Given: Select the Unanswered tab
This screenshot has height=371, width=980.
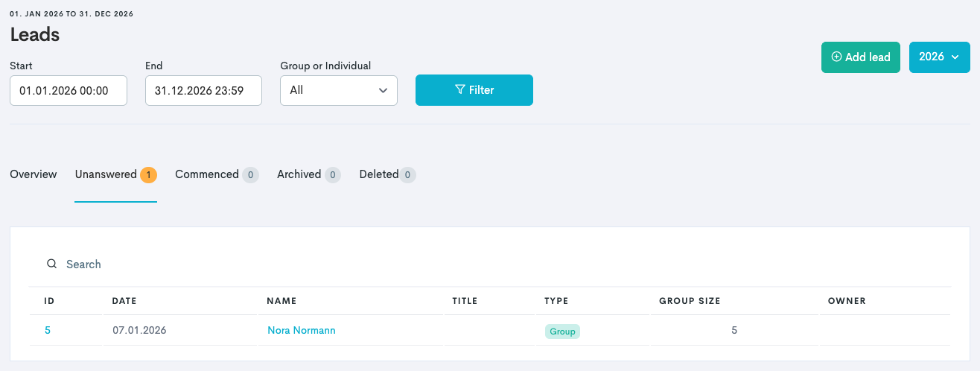Looking at the screenshot, I should (106, 174).
